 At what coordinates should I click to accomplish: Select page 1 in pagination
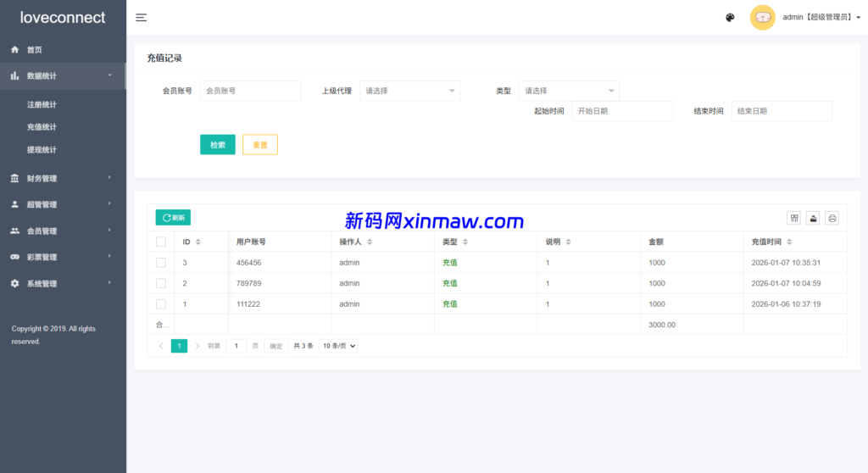pos(180,346)
